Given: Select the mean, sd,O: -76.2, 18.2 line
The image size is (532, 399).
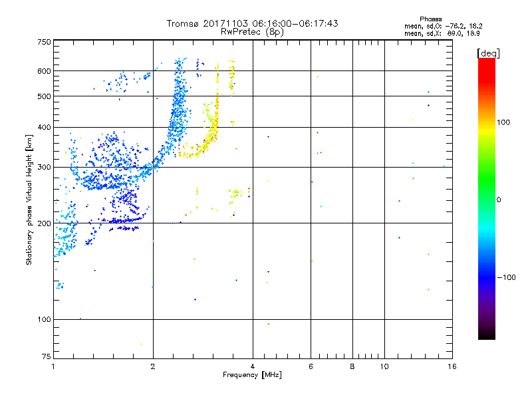Looking at the screenshot, I should (443, 26).
